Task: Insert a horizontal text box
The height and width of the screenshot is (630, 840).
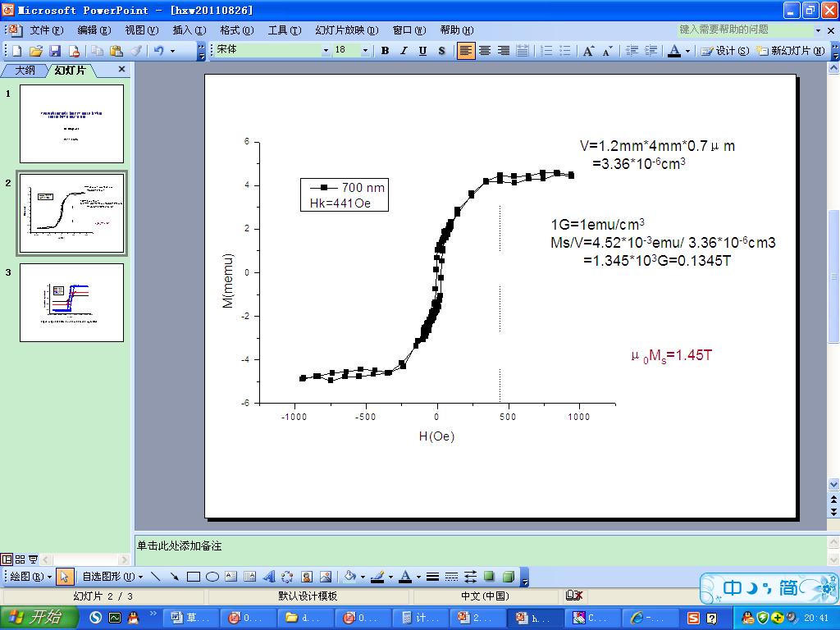Action: click(231, 577)
